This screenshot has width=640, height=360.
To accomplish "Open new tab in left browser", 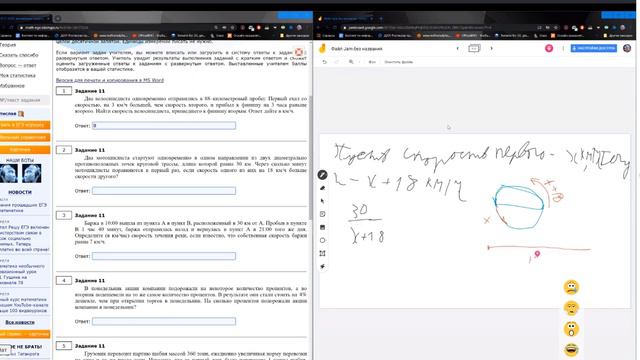I will point(58,18).
